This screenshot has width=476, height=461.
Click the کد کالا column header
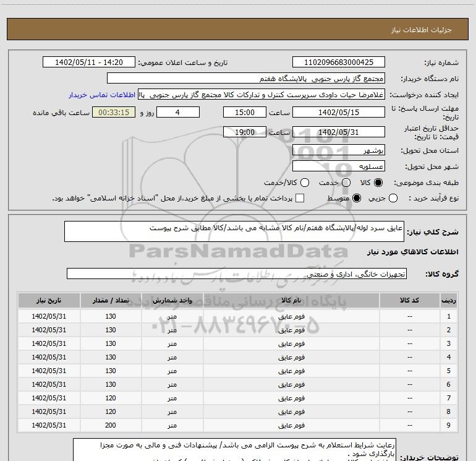[409, 301]
